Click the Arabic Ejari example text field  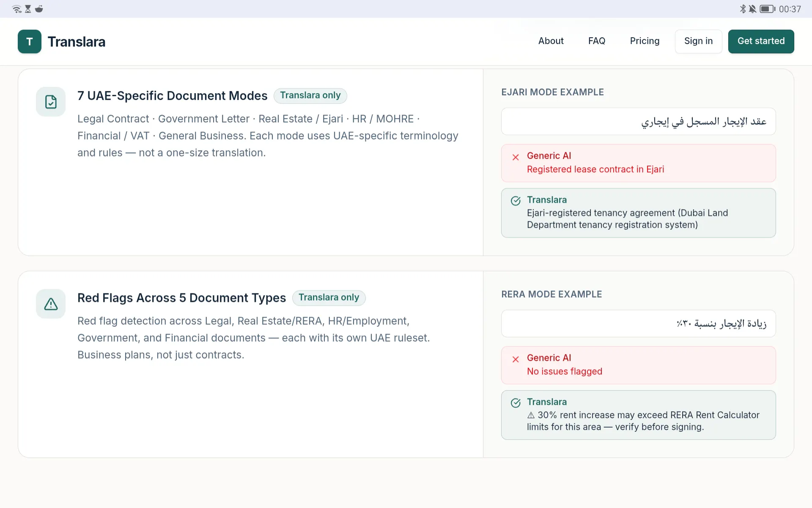pyautogui.click(x=638, y=121)
